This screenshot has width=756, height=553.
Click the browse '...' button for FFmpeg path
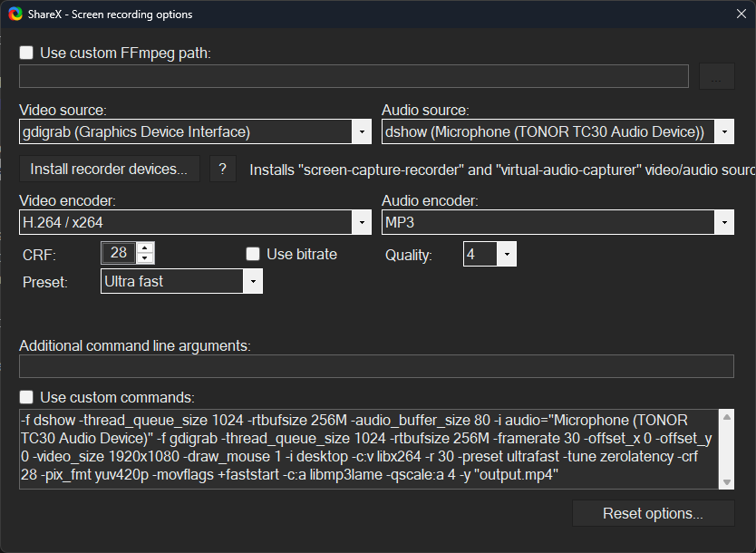coord(716,77)
